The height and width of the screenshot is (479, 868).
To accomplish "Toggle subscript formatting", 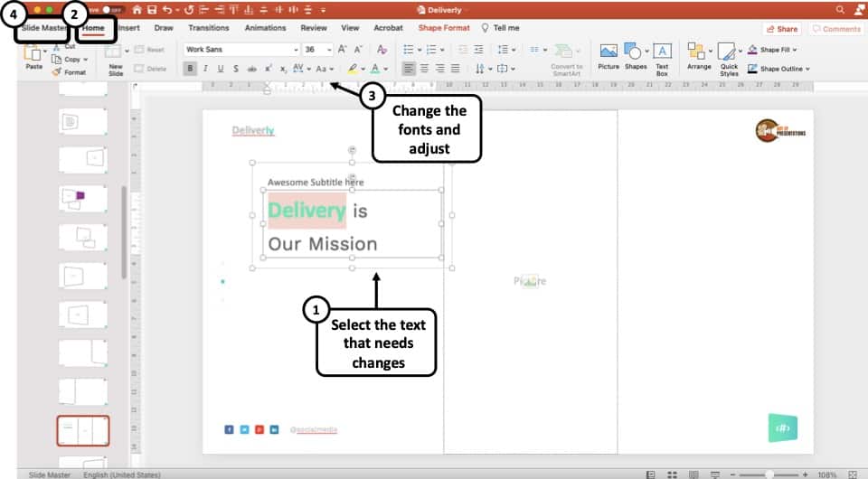I will (x=283, y=69).
